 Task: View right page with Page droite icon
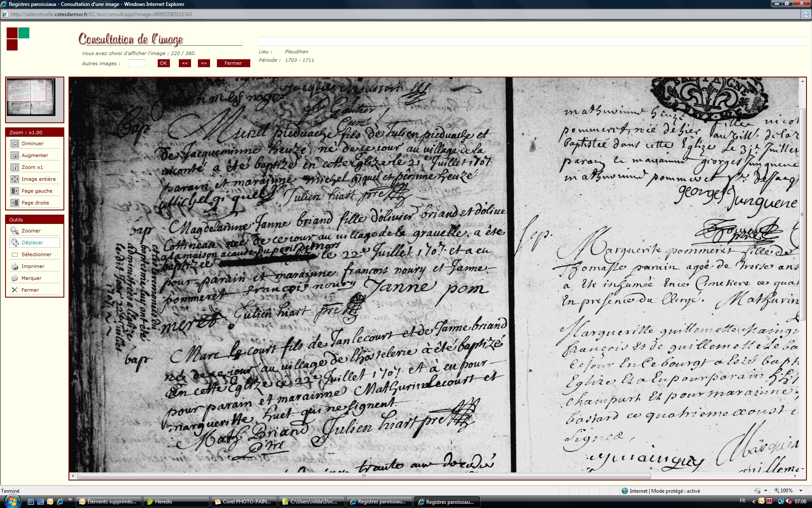coord(15,203)
